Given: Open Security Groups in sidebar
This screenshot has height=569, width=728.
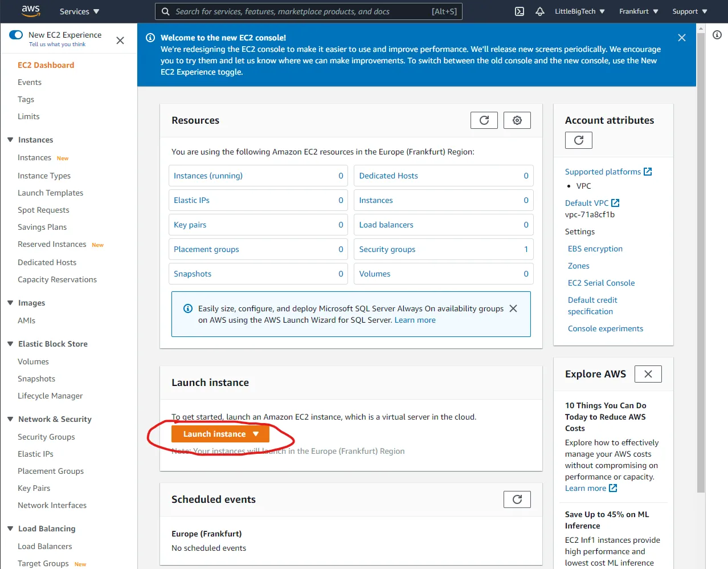Looking at the screenshot, I should pos(46,437).
